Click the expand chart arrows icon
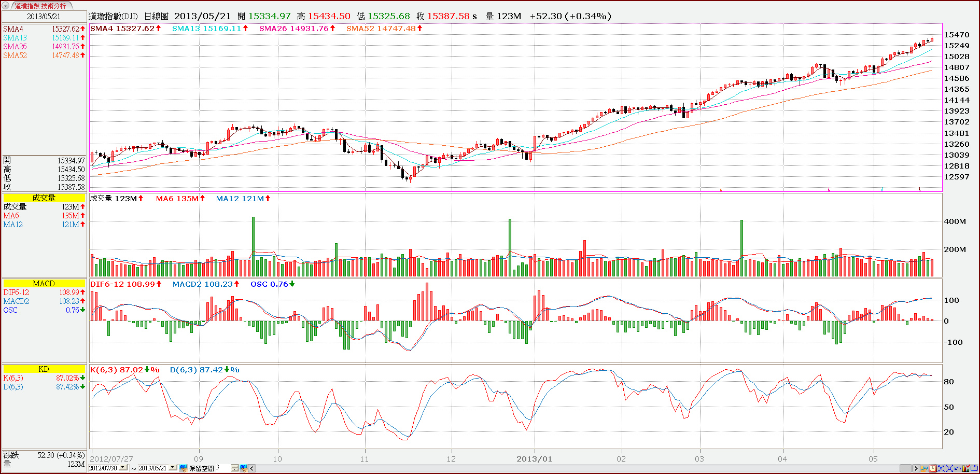 949,468
